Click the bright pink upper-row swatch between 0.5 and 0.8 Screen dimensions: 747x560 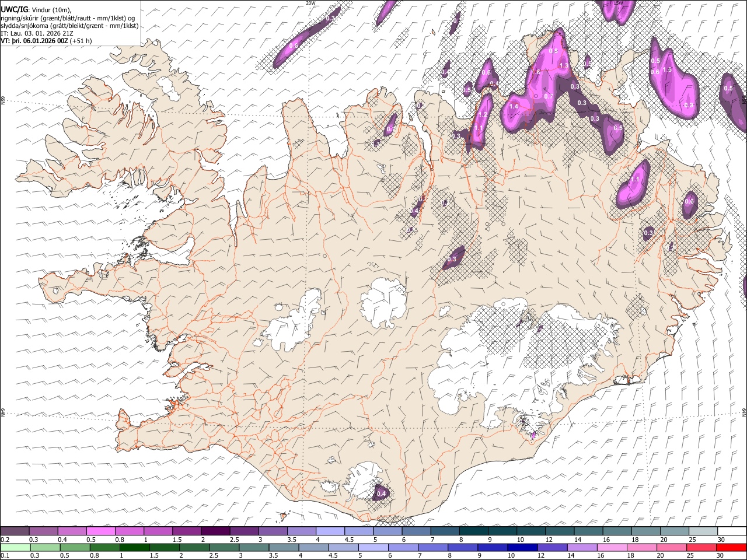click(101, 531)
